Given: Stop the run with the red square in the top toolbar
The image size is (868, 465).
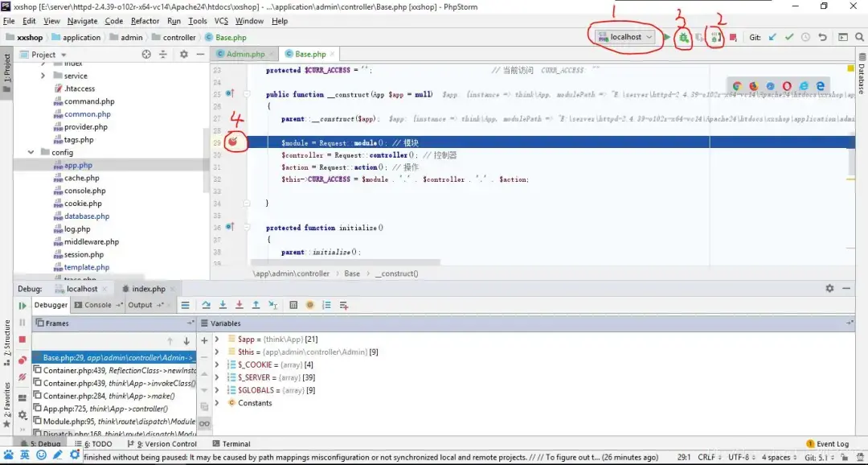Looking at the screenshot, I should [x=733, y=37].
